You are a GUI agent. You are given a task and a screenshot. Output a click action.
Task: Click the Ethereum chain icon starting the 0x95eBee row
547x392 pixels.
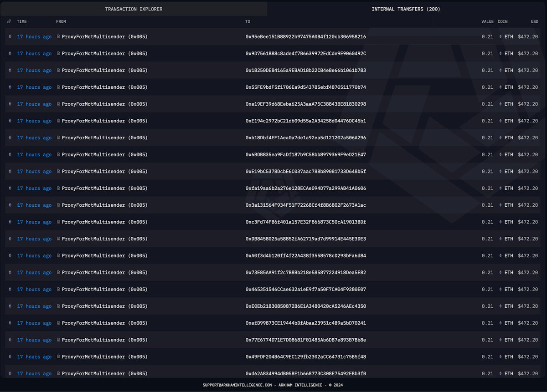(x=10, y=37)
